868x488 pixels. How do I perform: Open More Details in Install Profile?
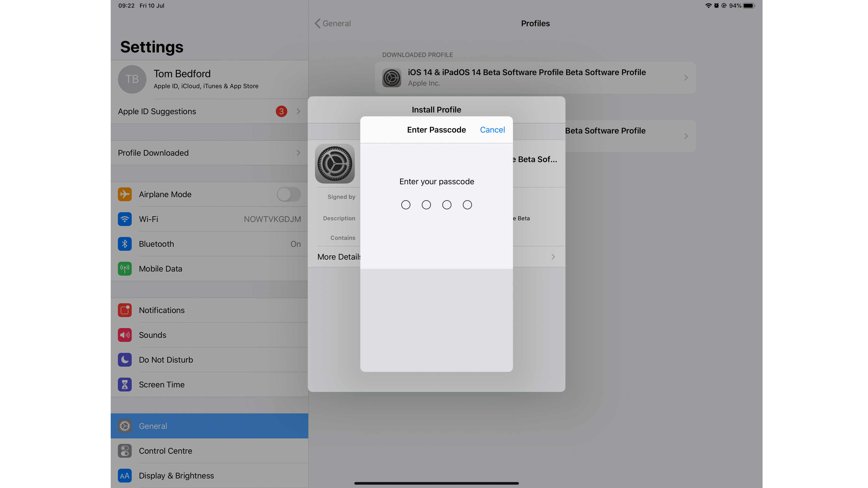[437, 257]
